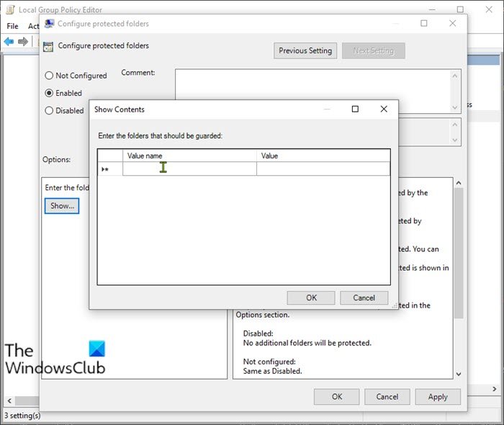Close the Configure protected folders window
Viewport: 504px width, 425px height.
pos(453,24)
